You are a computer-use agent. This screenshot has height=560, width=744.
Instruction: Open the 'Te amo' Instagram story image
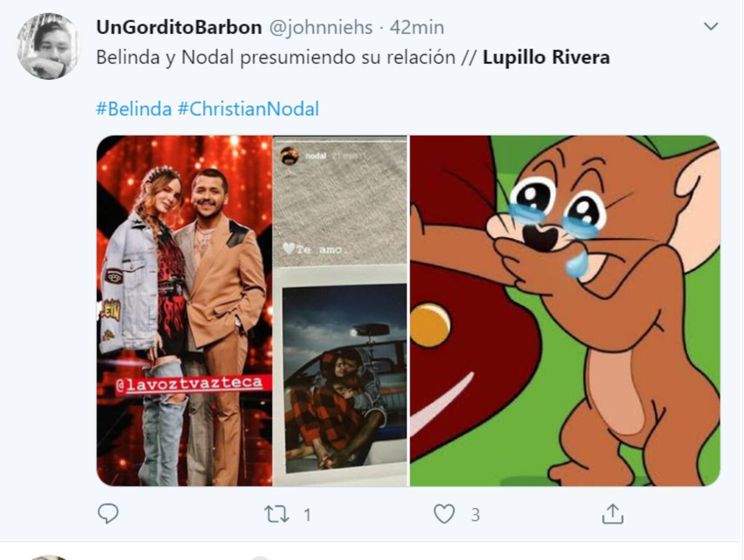pos(340,310)
